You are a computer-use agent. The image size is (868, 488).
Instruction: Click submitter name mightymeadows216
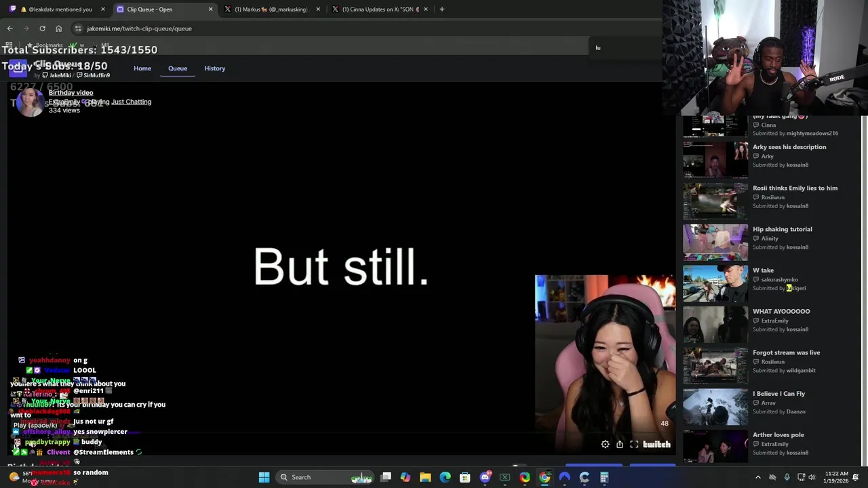click(812, 134)
